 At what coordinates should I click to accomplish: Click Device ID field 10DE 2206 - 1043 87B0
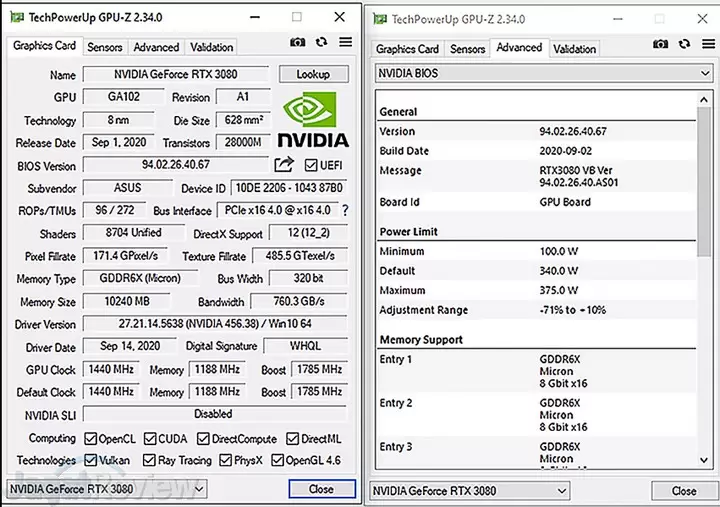pos(289,188)
